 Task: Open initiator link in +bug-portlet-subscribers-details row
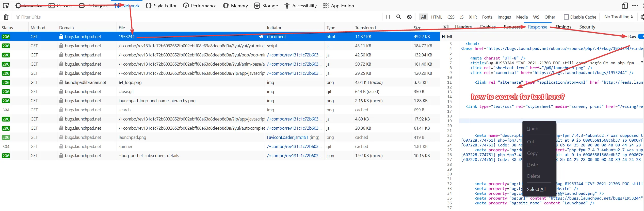294,156
